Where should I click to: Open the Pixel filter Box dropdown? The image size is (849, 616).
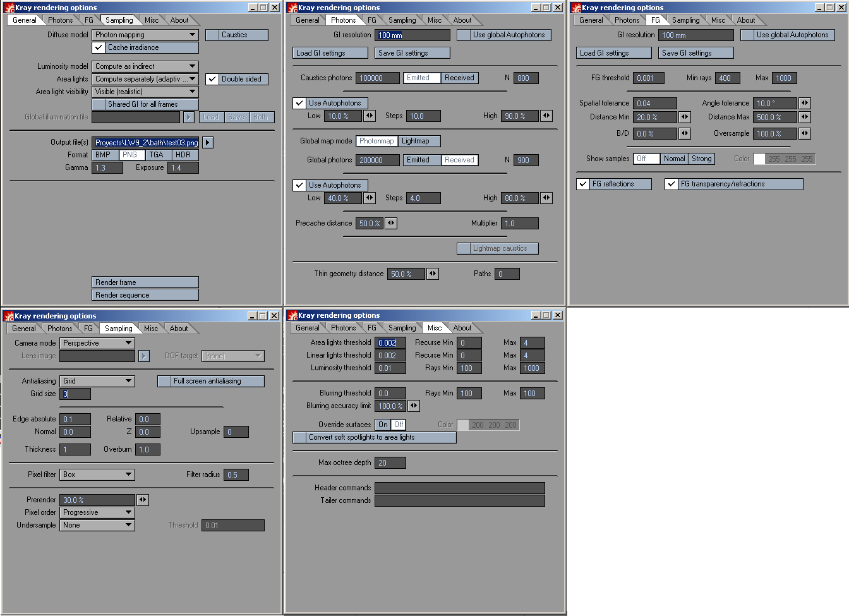tap(97, 474)
